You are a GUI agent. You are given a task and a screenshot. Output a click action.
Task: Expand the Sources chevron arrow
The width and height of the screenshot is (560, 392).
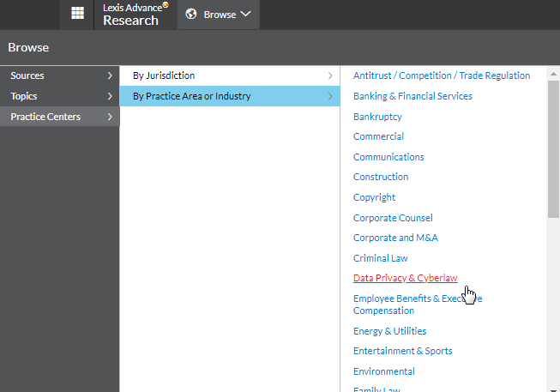click(x=110, y=75)
